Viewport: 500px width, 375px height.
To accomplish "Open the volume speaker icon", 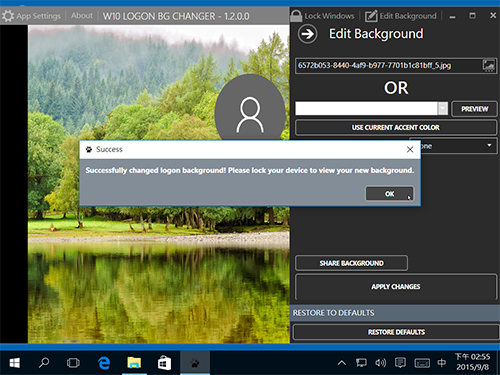I will tap(380, 363).
